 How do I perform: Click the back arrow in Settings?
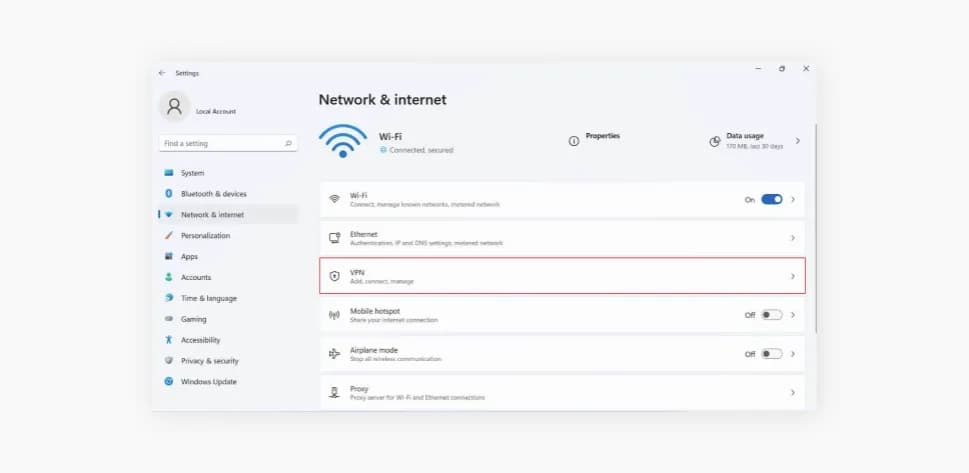click(162, 73)
